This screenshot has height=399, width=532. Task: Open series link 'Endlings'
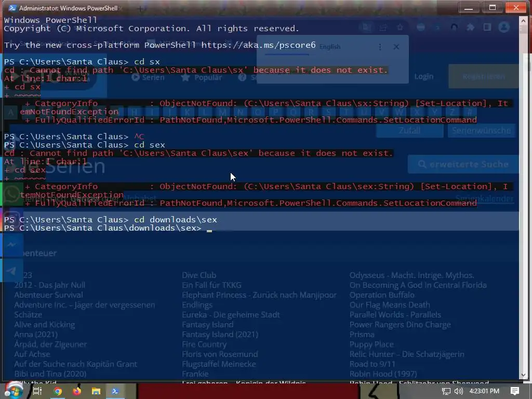(197, 304)
